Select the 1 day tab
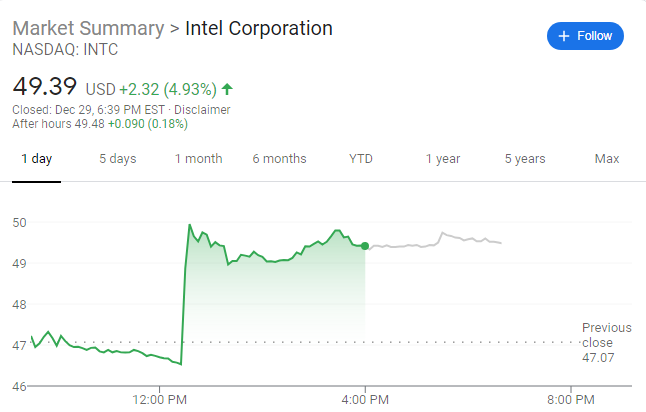Image resolution: width=646 pixels, height=412 pixels. click(37, 159)
